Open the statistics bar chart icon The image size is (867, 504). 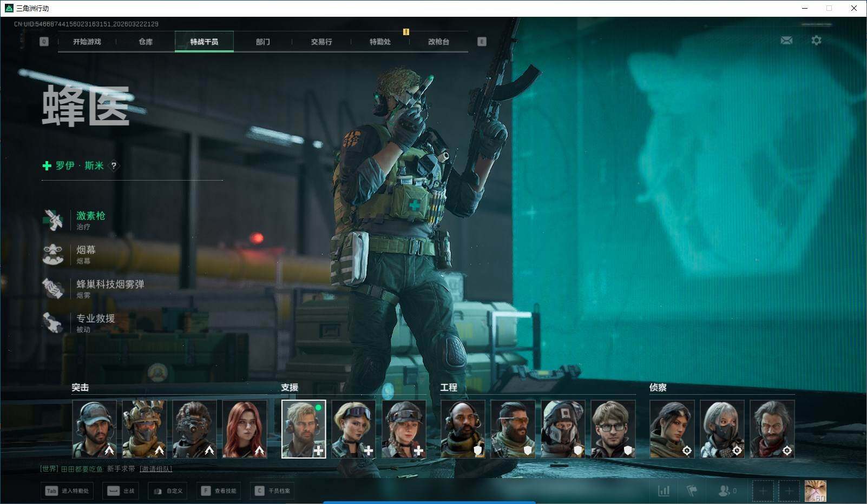coord(664,490)
